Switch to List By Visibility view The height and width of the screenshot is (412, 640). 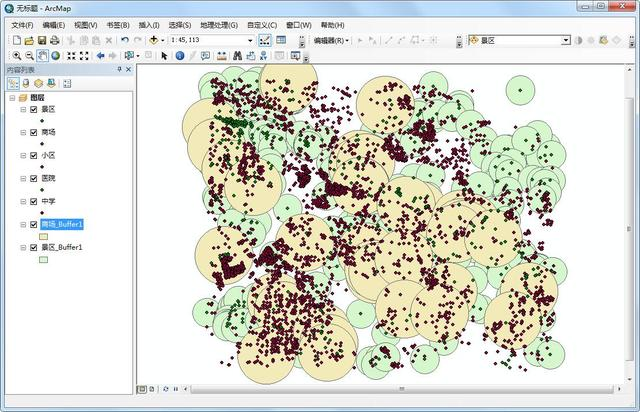38,83
